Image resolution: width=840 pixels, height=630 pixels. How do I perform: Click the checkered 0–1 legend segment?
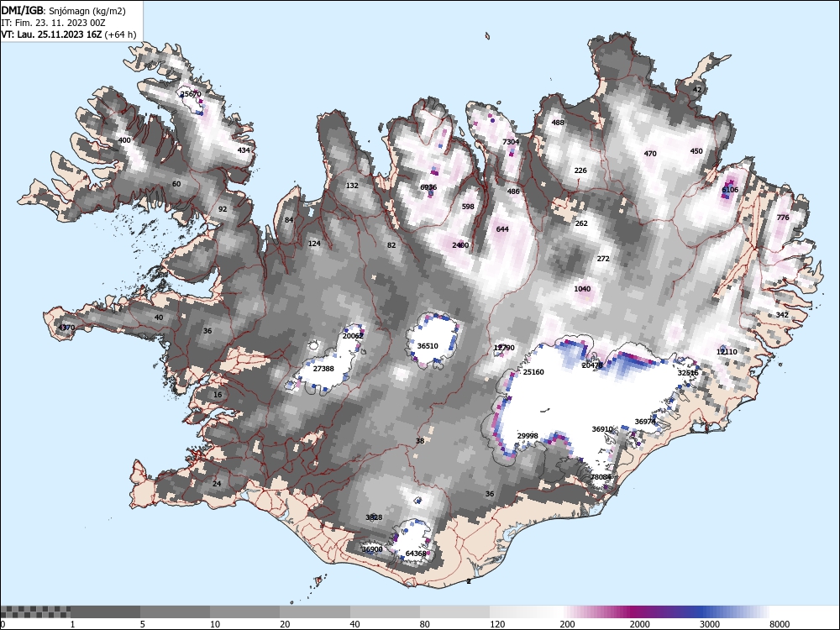point(35,612)
